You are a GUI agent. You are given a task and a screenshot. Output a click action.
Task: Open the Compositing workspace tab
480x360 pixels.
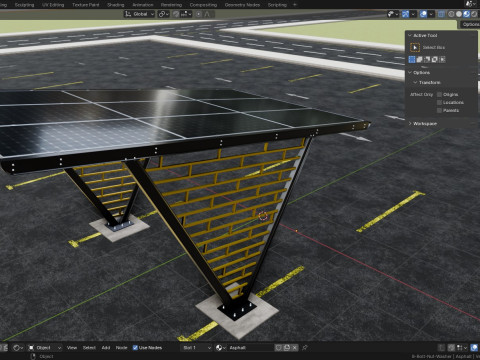(203, 5)
